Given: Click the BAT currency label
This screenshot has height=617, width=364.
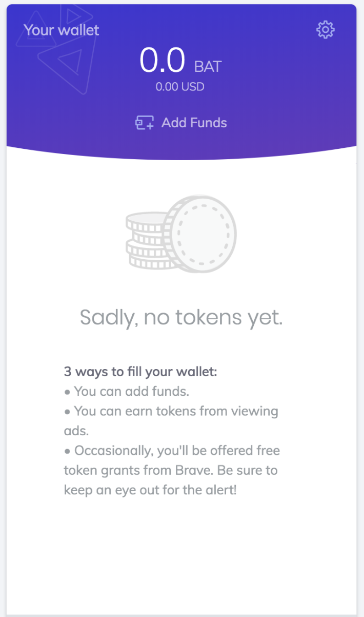Looking at the screenshot, I should coord(208,67).
